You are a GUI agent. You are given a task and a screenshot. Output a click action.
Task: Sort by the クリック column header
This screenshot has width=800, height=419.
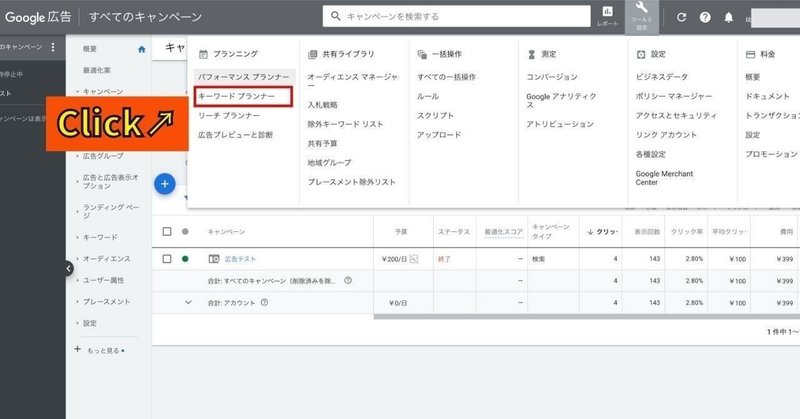coord(603,232)
